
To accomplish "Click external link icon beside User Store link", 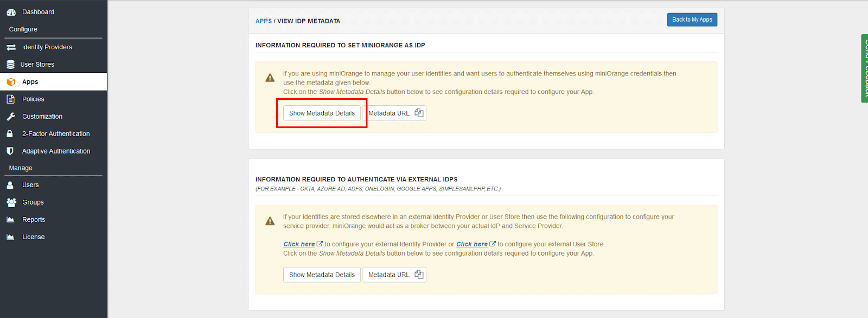I will [x=493, y=244].
